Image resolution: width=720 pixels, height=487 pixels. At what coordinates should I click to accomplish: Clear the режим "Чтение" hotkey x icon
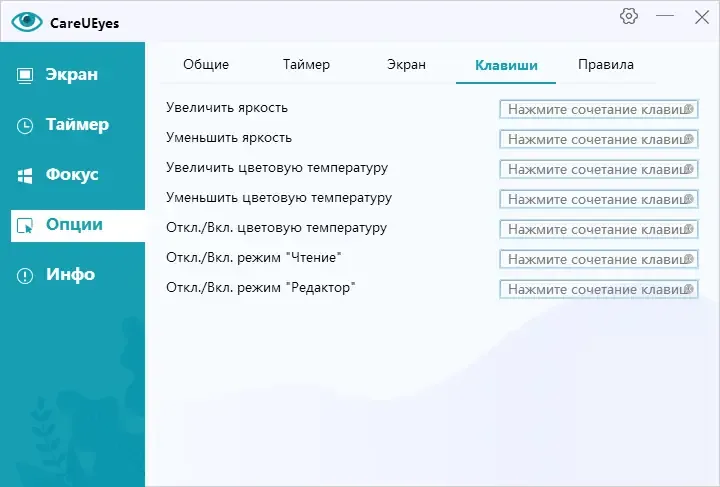coord(688,259)
